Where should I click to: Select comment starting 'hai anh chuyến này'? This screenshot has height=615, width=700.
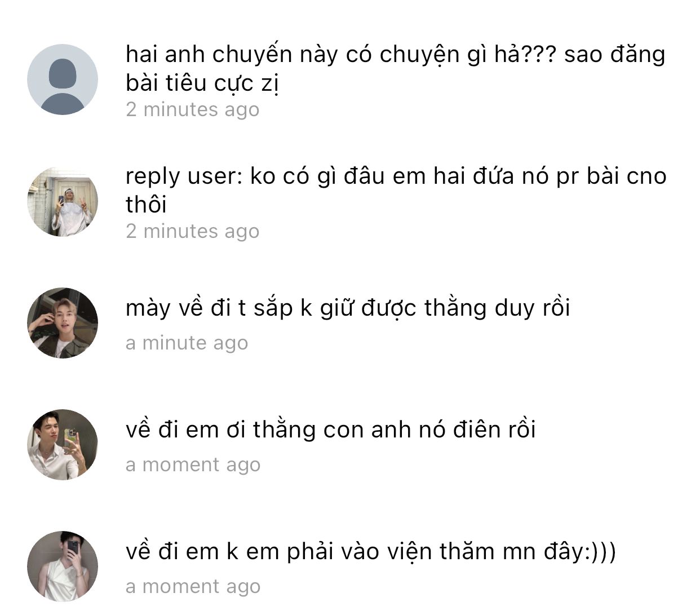click(395, 69)
